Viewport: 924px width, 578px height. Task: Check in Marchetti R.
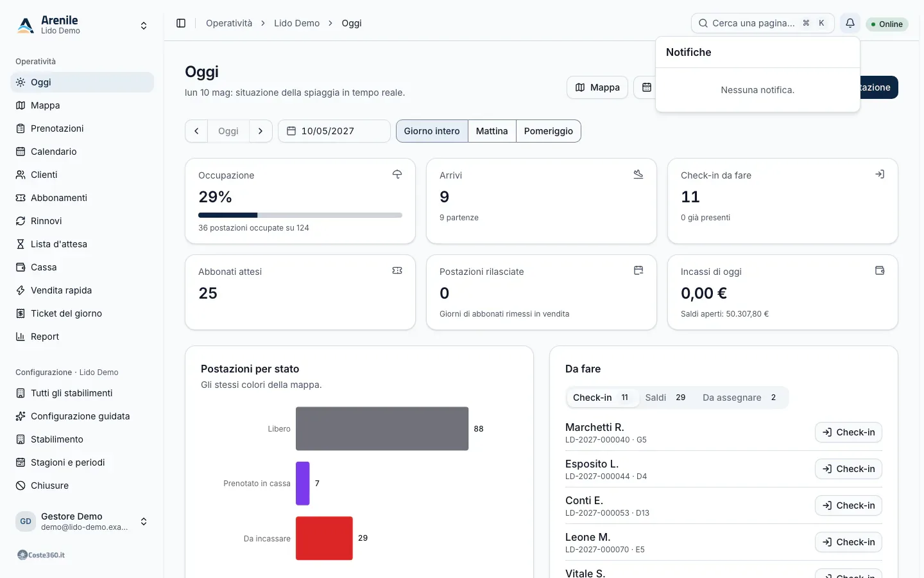coord(848,432)
